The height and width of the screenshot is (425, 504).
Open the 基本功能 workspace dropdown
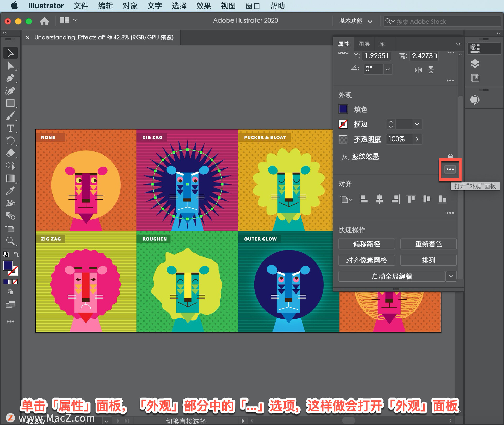pos(356,21)
